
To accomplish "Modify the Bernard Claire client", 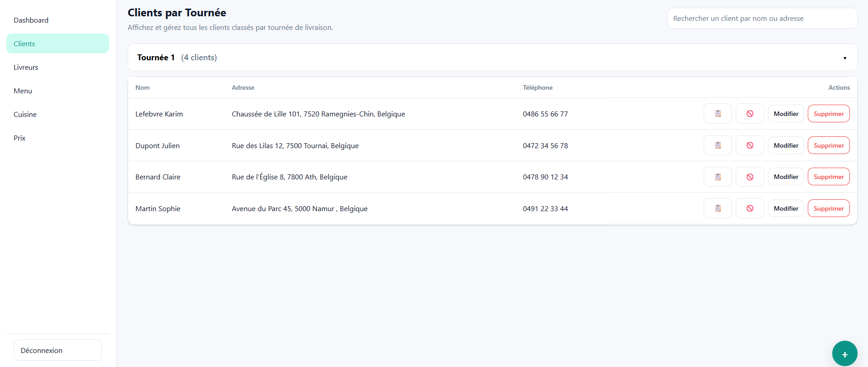I will pos(786,177).
